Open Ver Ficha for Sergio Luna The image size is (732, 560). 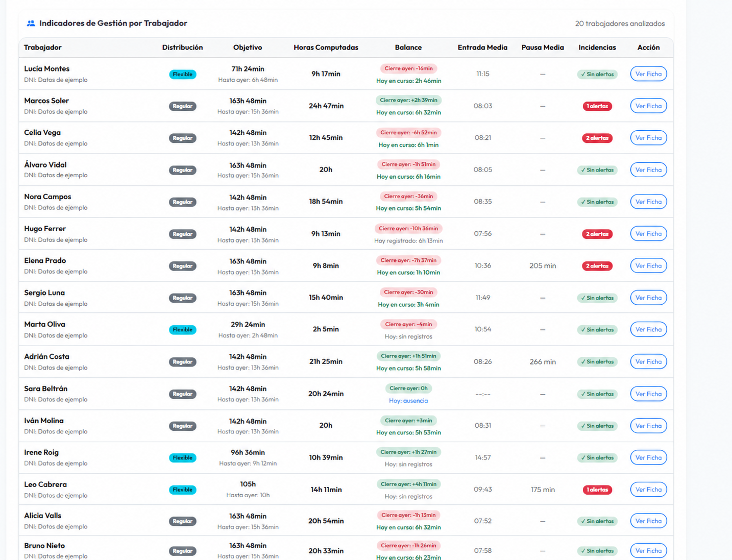coord(648,298)
